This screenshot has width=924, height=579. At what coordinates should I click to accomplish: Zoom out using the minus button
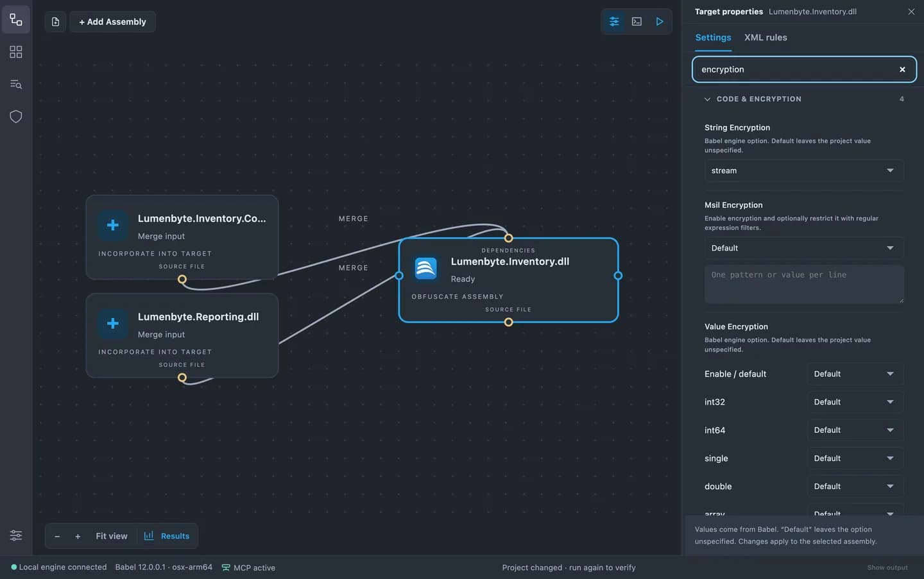(x=57, y=536)
